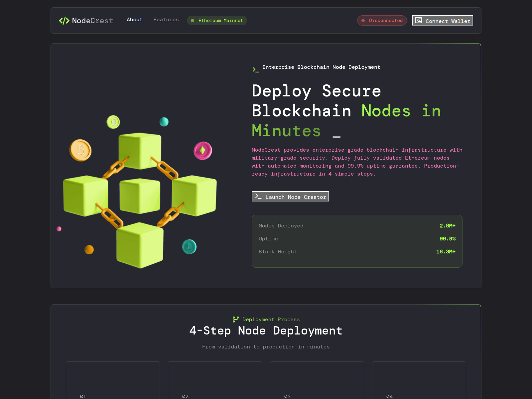Open the About nav item
532x399 pixels.
(x=134, y=20)
